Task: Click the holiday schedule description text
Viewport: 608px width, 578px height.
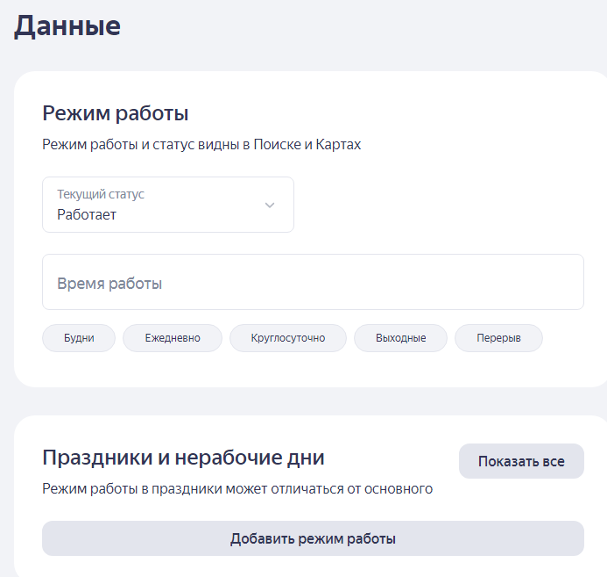Action: pyautogui.click(x=237, y=489)
